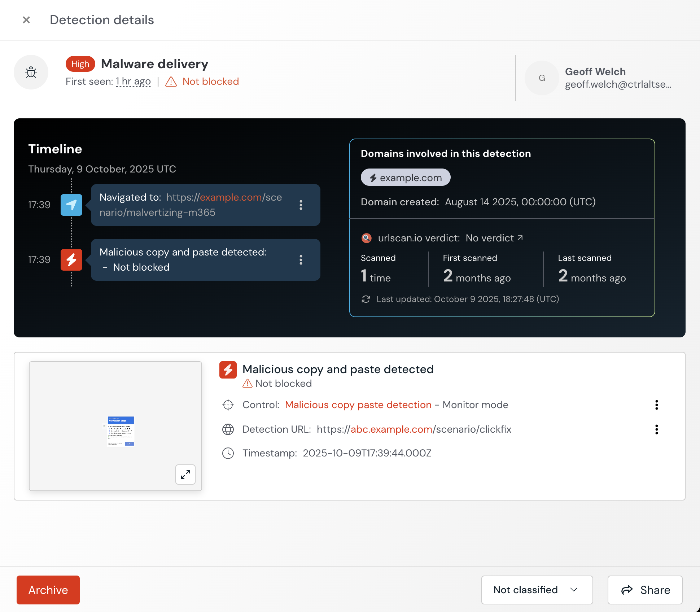Open the page screenshot thumbnail
This screenshot has height=612, width=700.
[x=121, y=431]
